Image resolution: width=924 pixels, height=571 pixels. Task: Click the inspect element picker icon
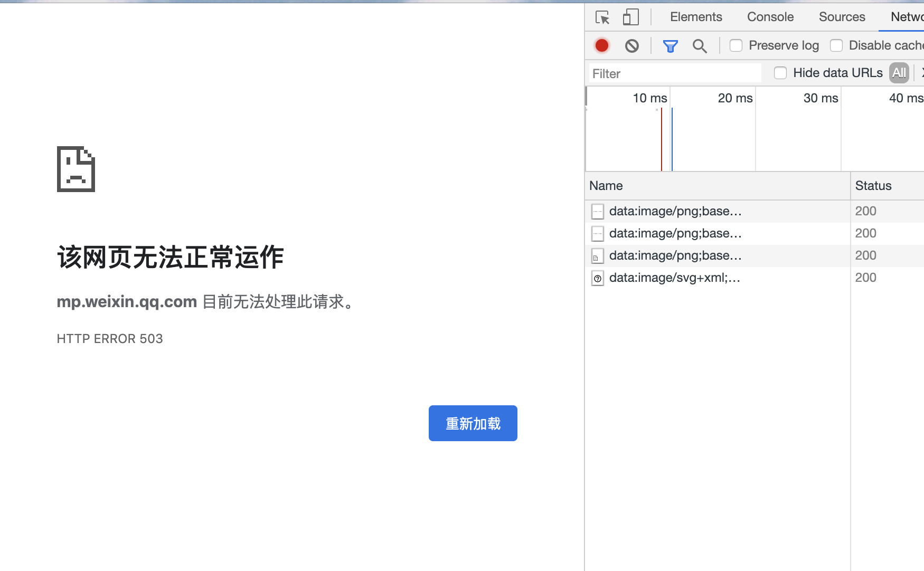click(602, 17)
